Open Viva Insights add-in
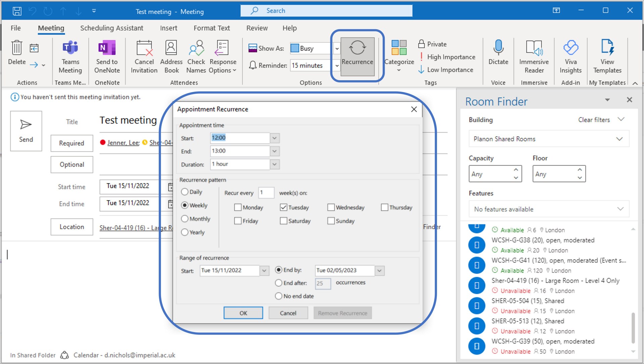 571,48
